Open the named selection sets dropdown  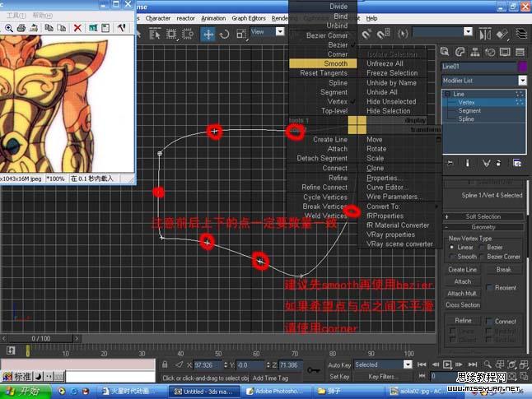coord(468,32)
